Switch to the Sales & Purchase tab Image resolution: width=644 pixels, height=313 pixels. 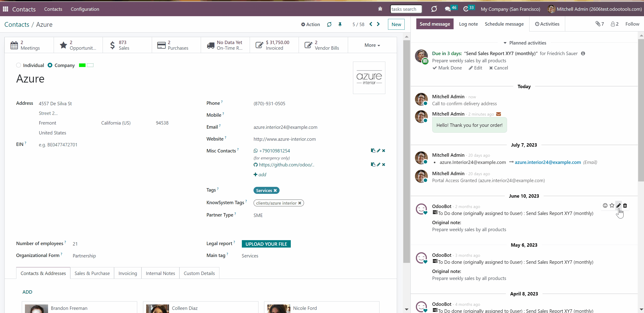click(92, 273)
